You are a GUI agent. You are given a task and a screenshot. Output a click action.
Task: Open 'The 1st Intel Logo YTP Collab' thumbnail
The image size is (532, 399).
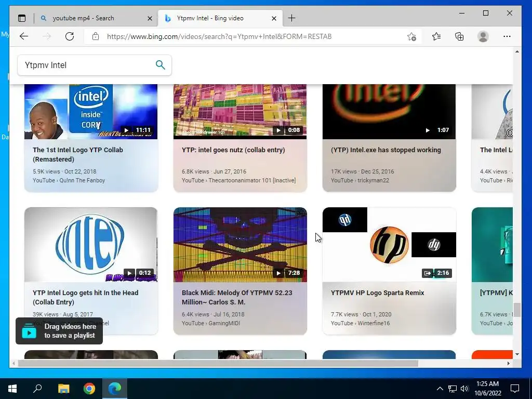pyautogui.click(x=91, y=112)
